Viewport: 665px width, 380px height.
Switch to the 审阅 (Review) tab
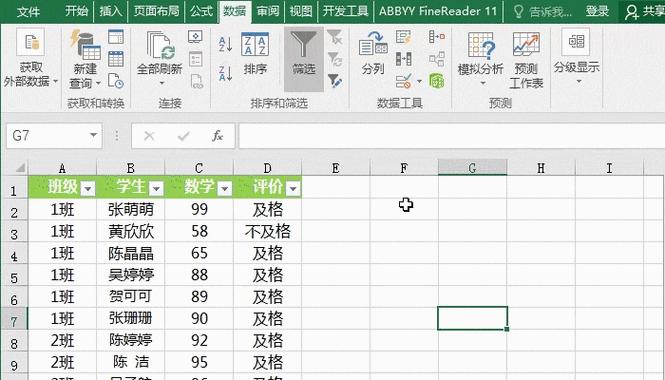[268, 11]
